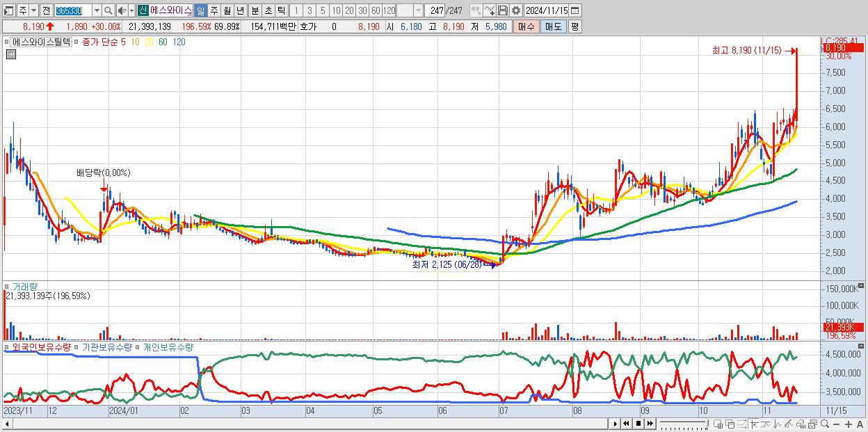Screen dimensions: 868x432
Task: Click the chart window copy icon at the bottom
Action: point(813,424)
